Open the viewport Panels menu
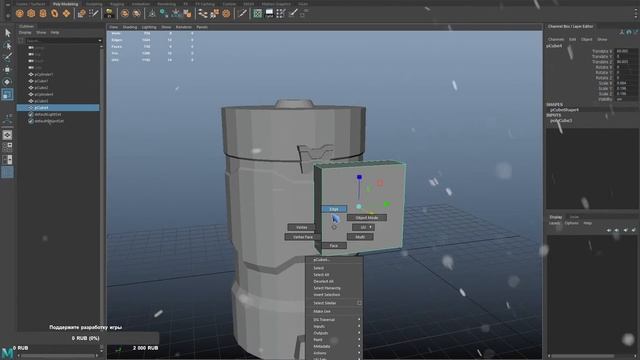This screenshot has height=360, width=640. [x=202, y=27]
